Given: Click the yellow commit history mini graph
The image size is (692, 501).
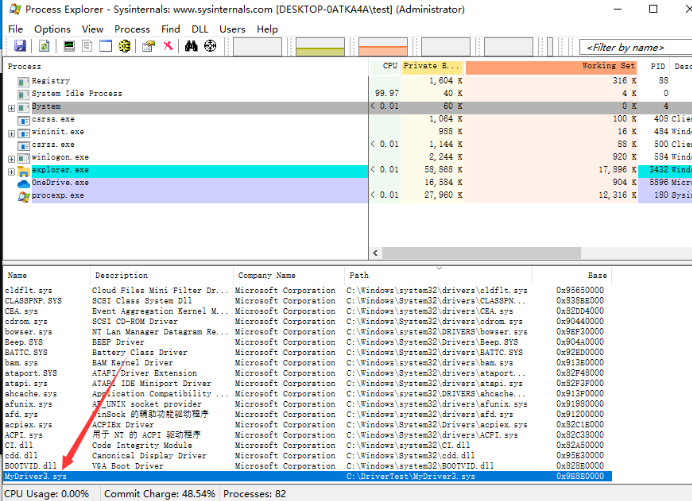Looking at the screenshot, I should click(x=320, y=47).
